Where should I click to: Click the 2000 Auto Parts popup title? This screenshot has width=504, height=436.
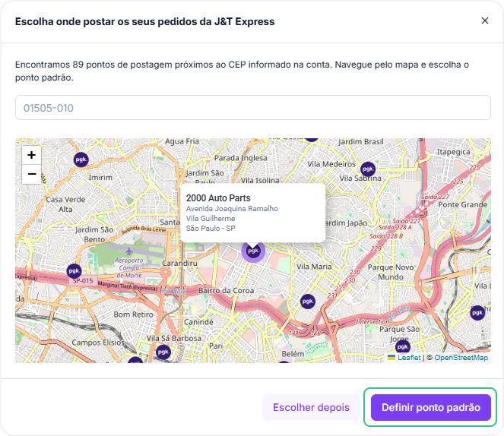pyautogui.click(x=218, y=197)
